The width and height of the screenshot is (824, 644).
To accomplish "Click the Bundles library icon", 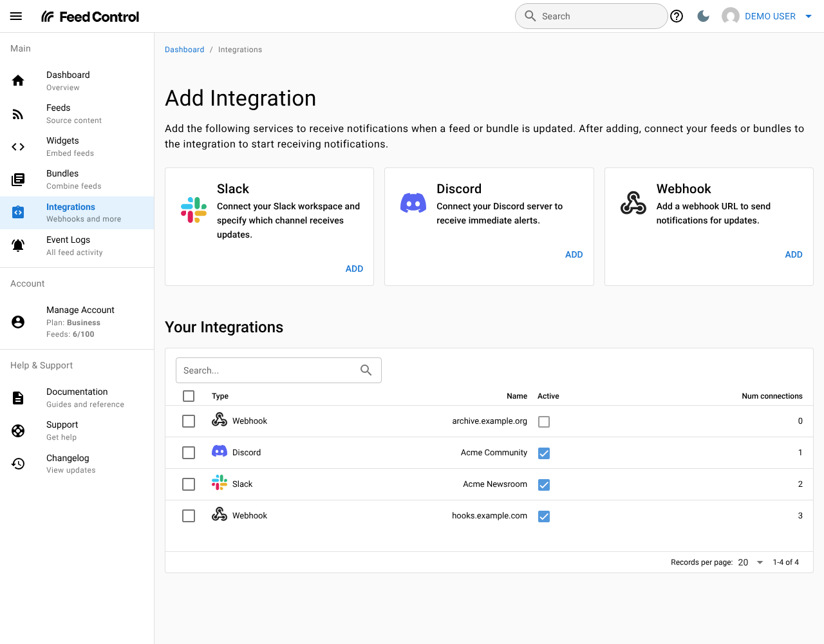I will (18, 180).
